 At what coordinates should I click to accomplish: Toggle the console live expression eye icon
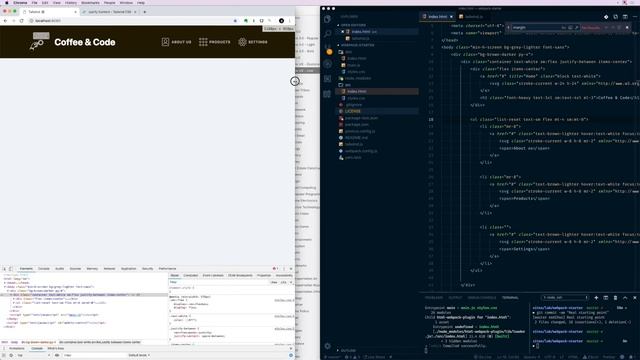57,355
